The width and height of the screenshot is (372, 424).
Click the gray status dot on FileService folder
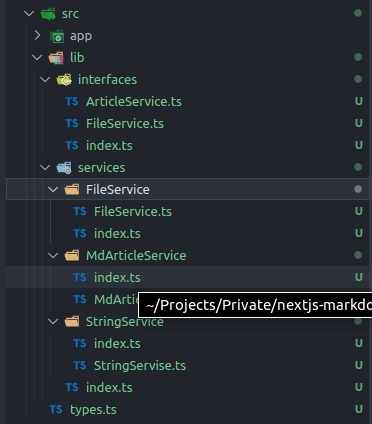(358, 189)
